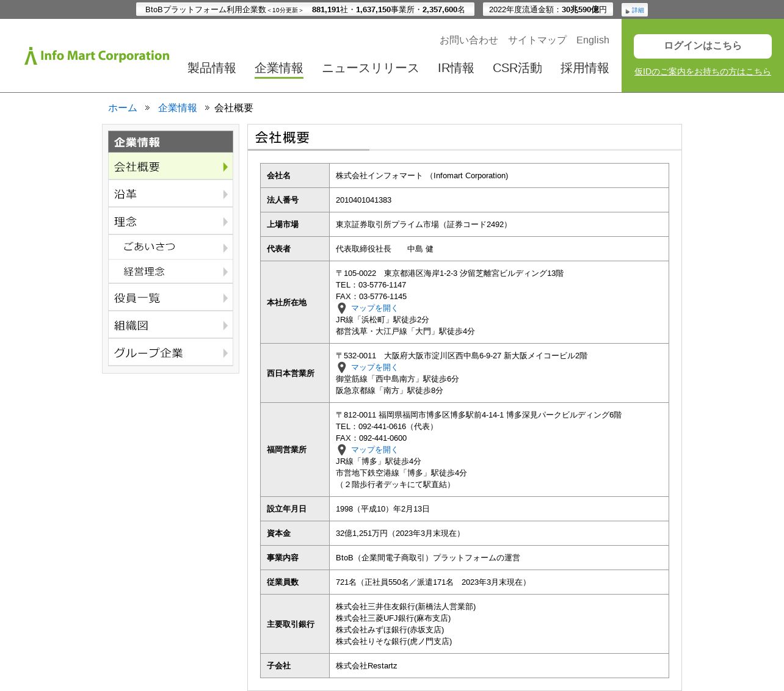Screen dimensions: 784x691
Task: Select グループ企業 in sidebar menu
Action: pyautogui.click(x=170, y=353)
